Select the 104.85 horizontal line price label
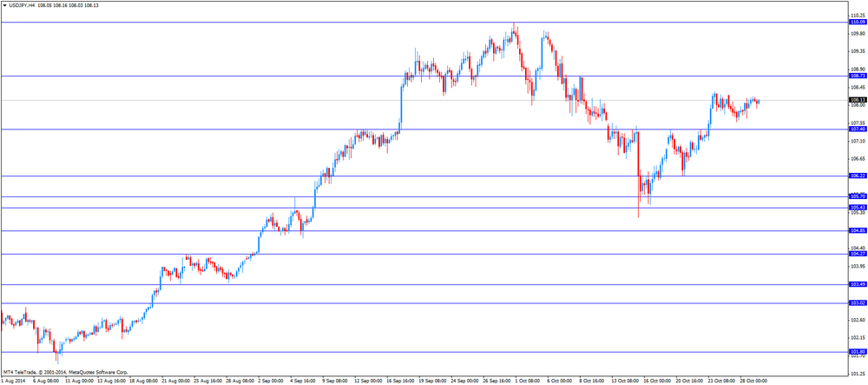 (x=858, y=230)
